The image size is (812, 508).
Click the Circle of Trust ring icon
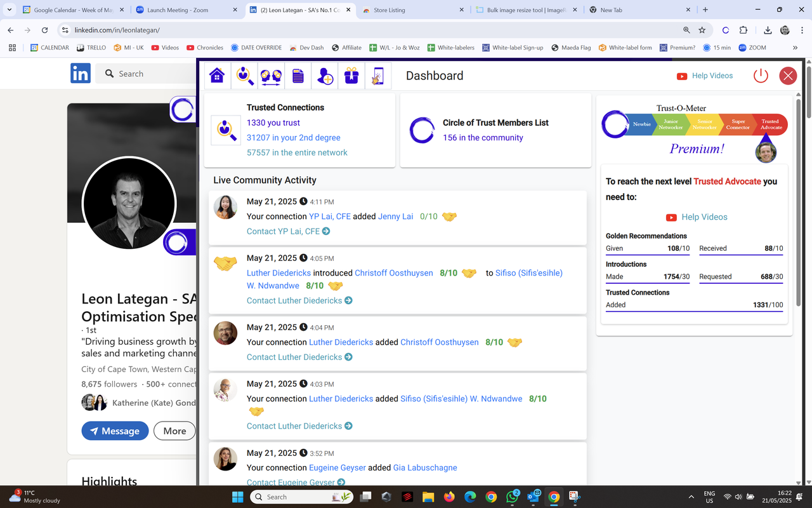point(422,130)
